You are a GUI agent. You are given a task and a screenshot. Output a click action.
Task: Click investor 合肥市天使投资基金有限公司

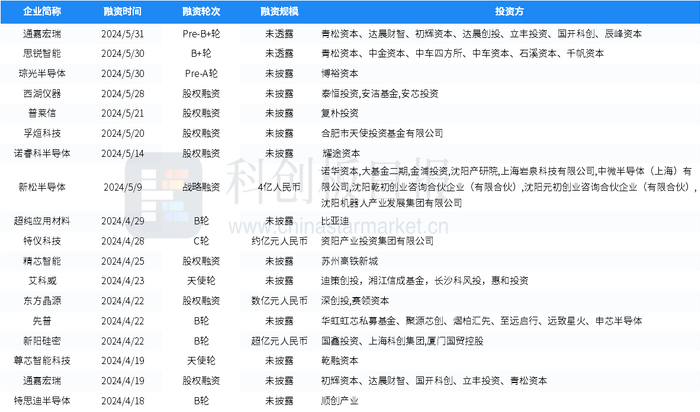pos(382,133)
